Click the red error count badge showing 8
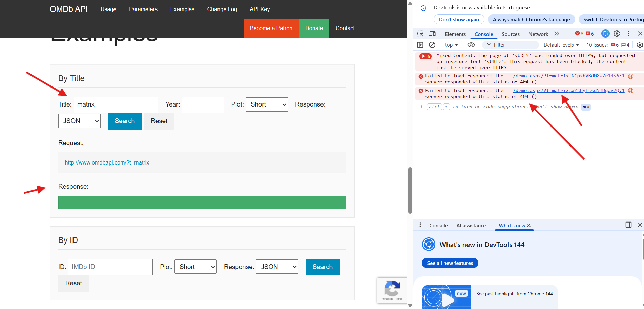This screenshot has width=644, height=309. click(x=579, y=34)
